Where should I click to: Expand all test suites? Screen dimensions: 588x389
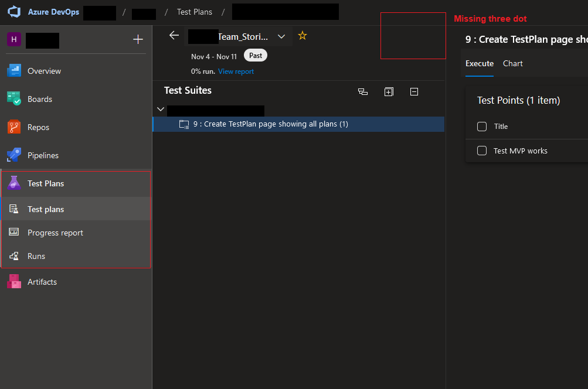(389, 92)
